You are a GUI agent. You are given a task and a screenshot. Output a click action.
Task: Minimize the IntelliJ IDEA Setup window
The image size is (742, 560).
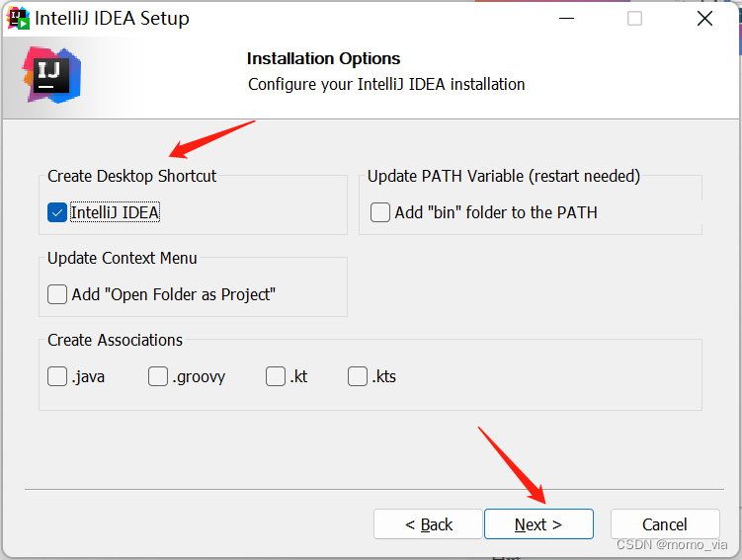(566, 19)
